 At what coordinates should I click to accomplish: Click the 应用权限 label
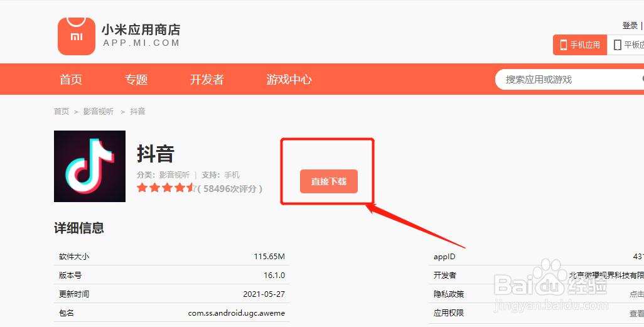(449, 313)
